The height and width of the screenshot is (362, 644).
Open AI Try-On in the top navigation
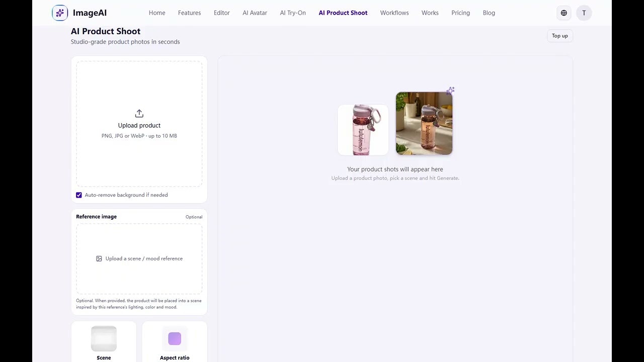tap(293, 13)
